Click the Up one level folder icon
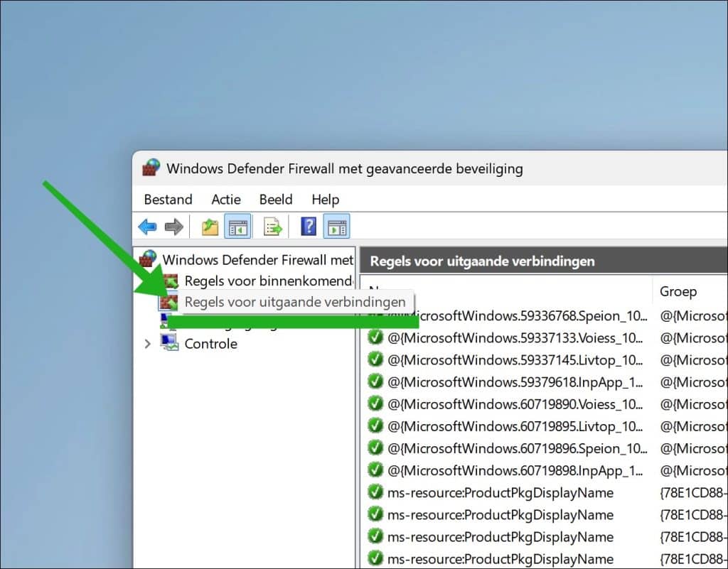The width and height of the screenshot is (728, 569). [x=210, y=227]
